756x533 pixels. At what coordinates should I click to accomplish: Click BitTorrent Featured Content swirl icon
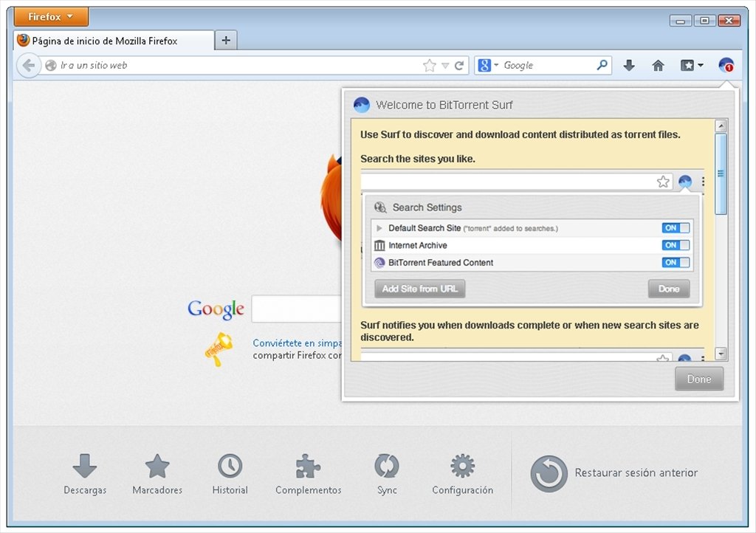[x=379, y=263]
